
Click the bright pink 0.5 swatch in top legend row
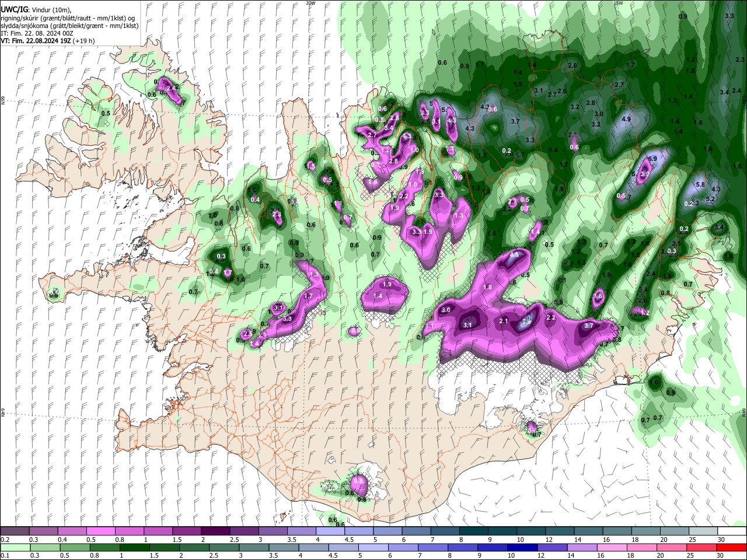pyautogui.click(x=100, y=531)
